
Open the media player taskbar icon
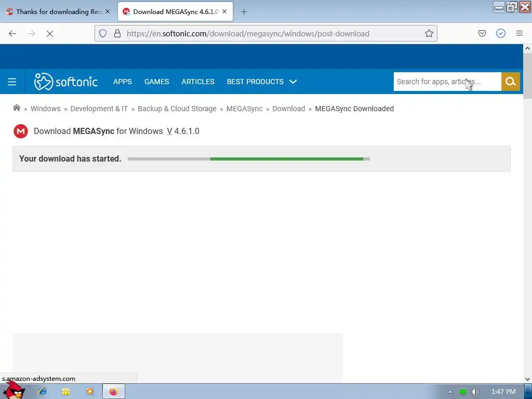pos(90,392)
